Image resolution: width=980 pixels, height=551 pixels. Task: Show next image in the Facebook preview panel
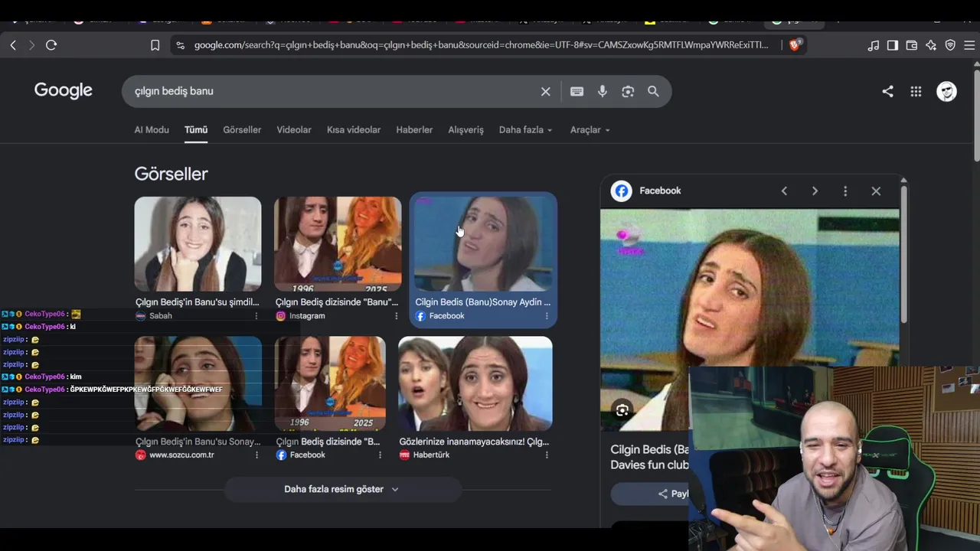815,191
